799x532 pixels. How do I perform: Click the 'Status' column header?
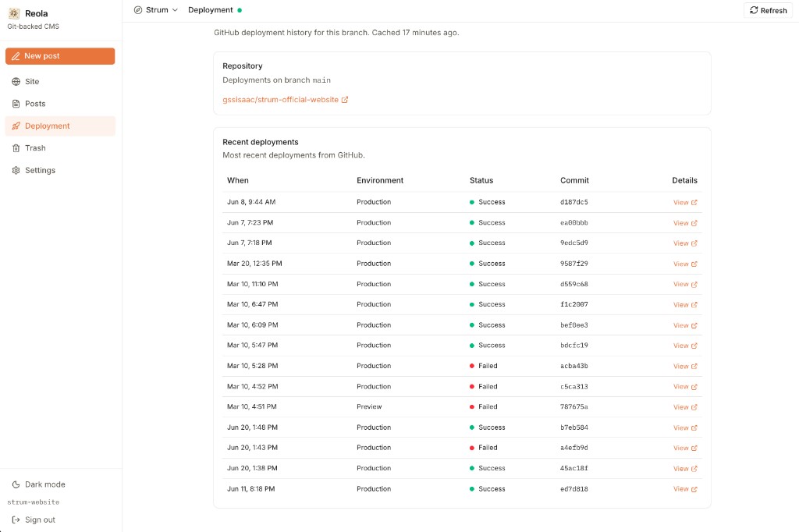(481, 180)
